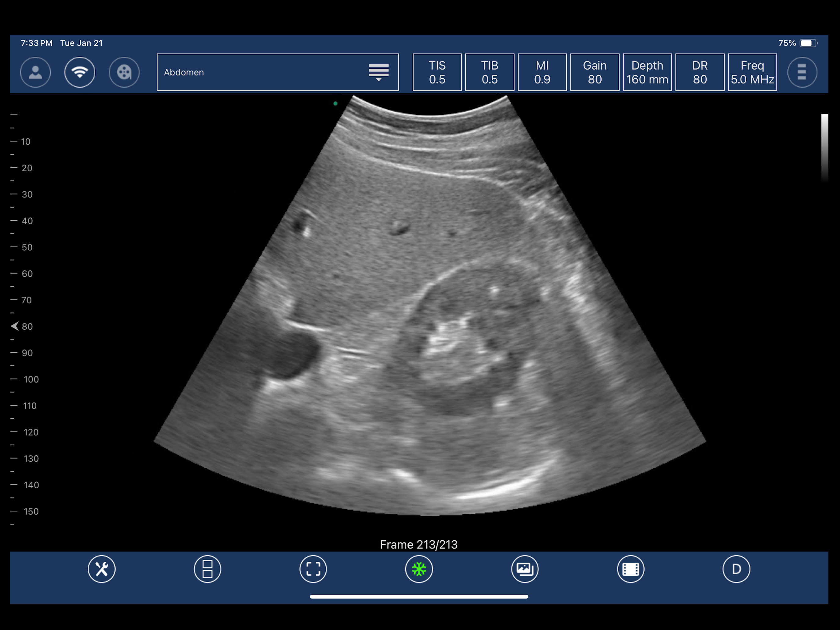Open the patient profile icon
The height and width of the screenshot is (630, 840).
click(x=35, y=72)
